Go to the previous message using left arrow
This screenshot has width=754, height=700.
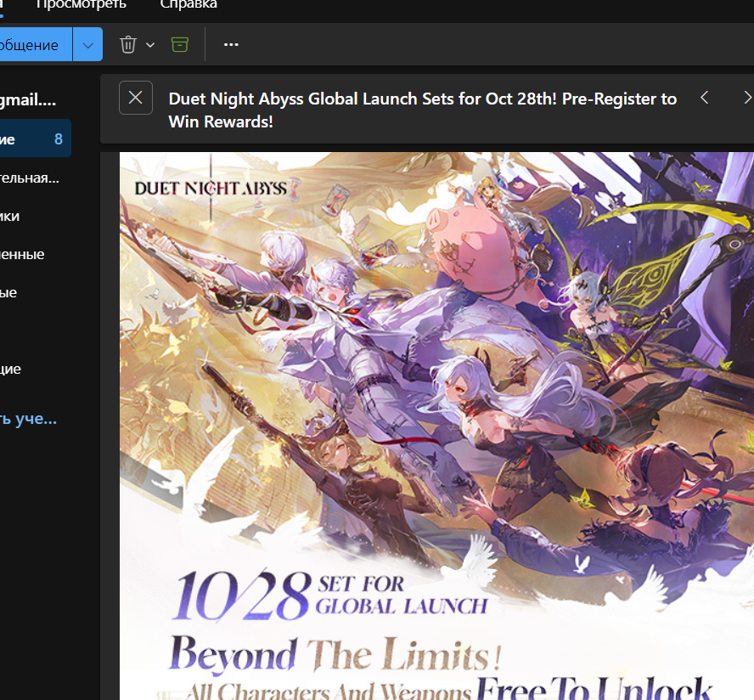[x=704, y=98]
